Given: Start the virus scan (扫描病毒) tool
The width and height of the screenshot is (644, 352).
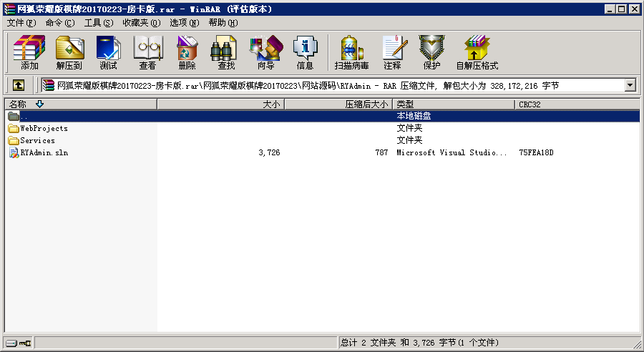Looking at the screenshot, I should (351, 52).
